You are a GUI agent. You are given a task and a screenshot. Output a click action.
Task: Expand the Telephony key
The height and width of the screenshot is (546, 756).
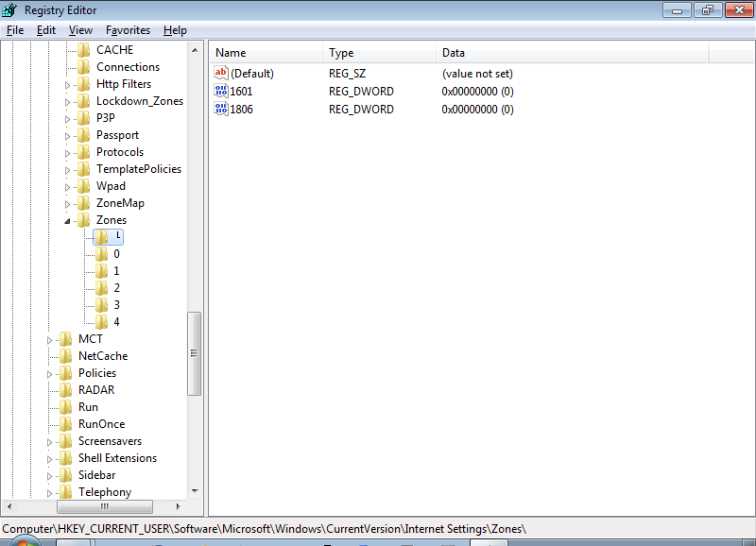click(50, 493)
